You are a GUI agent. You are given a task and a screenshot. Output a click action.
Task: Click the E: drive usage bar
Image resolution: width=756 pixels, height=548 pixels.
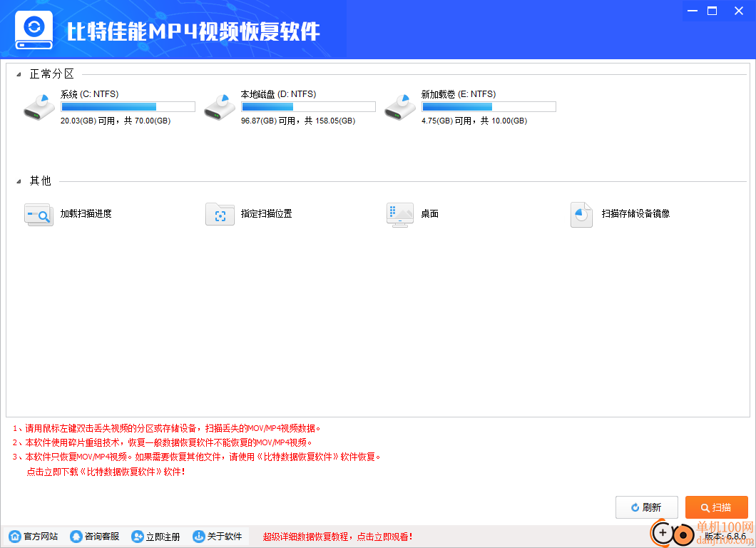(489, 106)
